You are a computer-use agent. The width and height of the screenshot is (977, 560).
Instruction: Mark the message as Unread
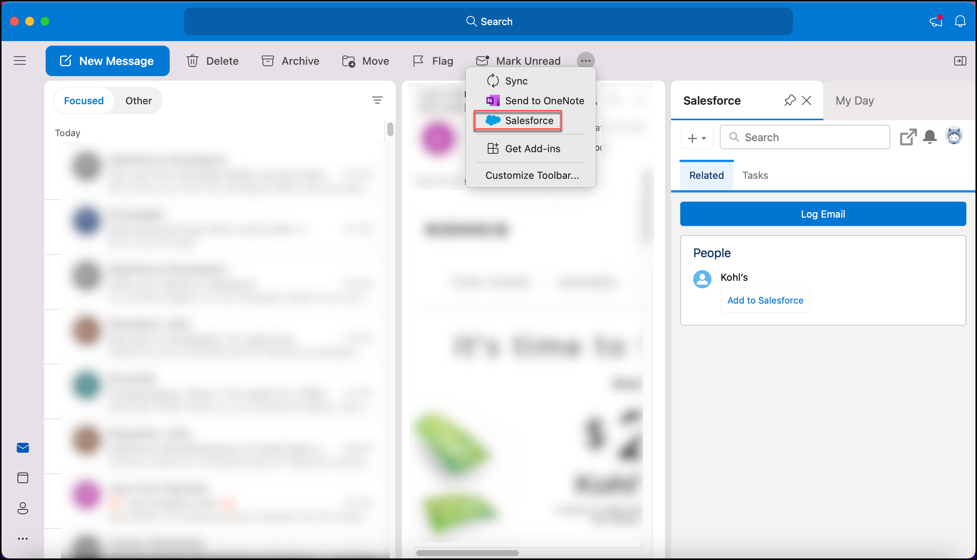pos(518,61)
